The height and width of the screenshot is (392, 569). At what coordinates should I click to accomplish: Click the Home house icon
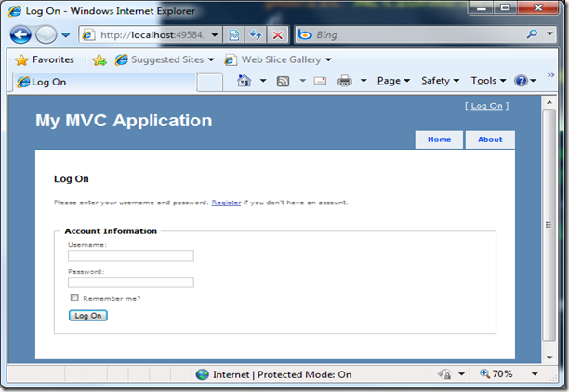coord(245,81)
